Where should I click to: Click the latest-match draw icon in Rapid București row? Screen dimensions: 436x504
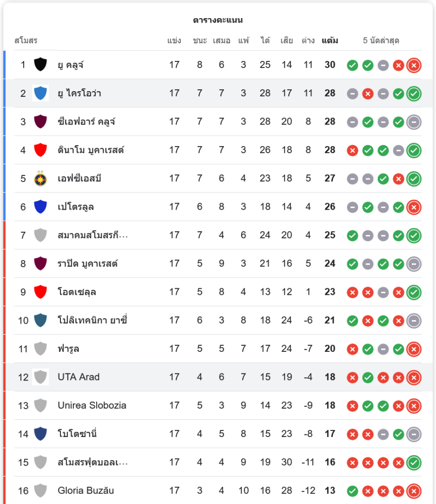pos(414,264)
